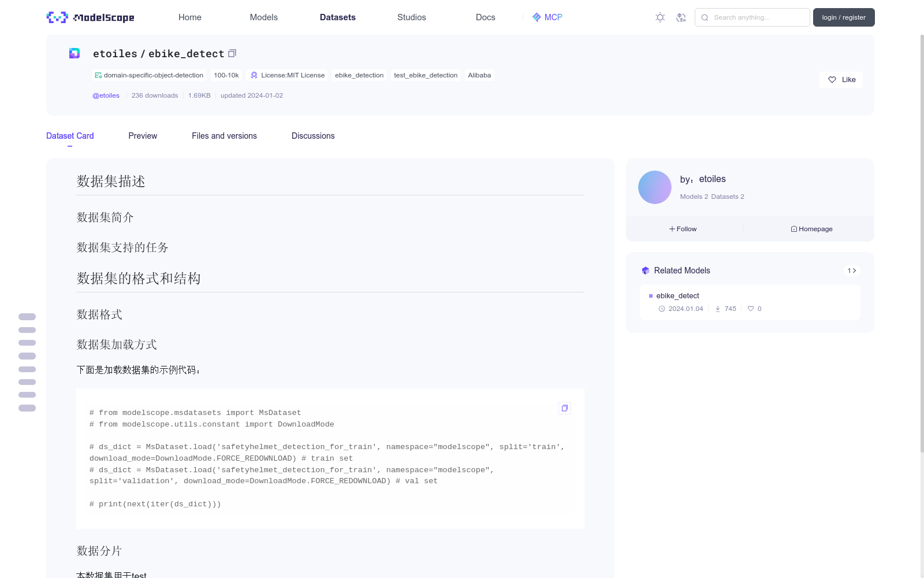Click the dataset avatar icon beside the title
Screen dimensions: 924x578
click(74, 53)
